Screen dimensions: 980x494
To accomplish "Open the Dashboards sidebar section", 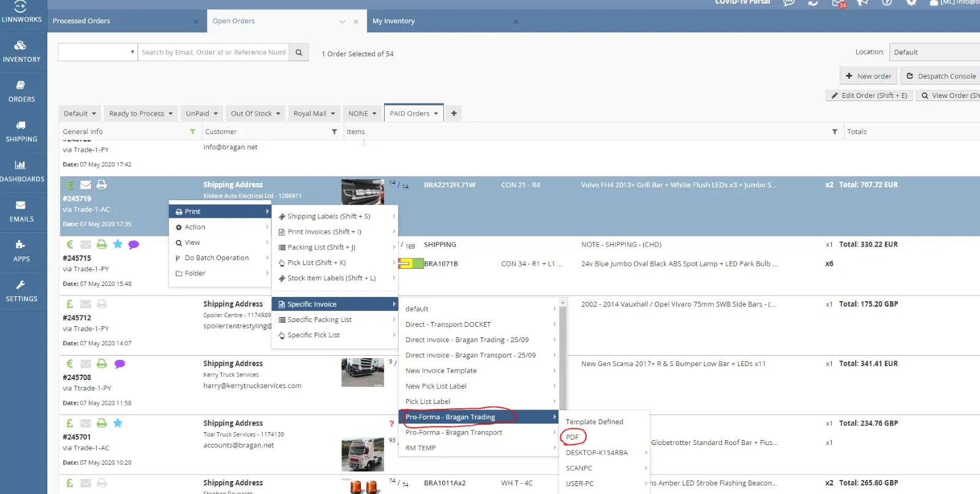I will pos(21,171).
